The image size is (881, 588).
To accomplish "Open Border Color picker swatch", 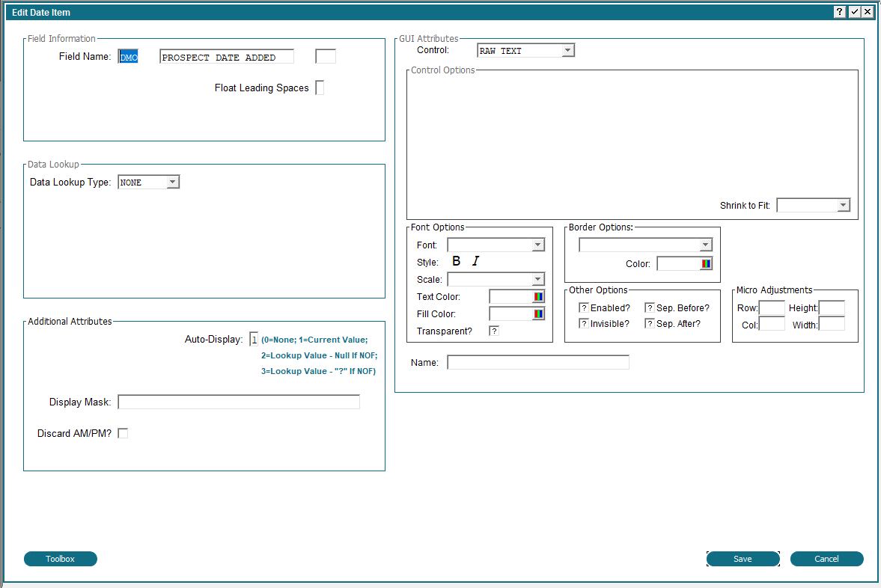I will pos(707,263).
